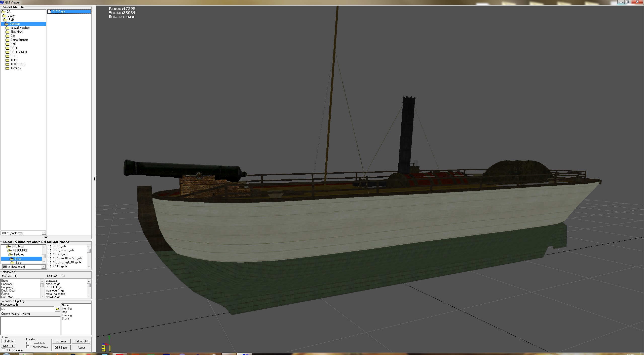This screenshot has height=355, width=644.
Task: Click the Textures list scroll-down arrow
Action: (89, 296)
